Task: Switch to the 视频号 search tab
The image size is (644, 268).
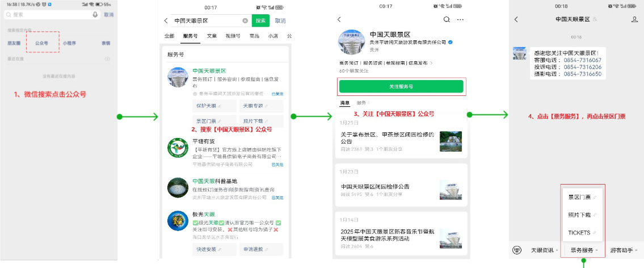Action: point(232,36)
